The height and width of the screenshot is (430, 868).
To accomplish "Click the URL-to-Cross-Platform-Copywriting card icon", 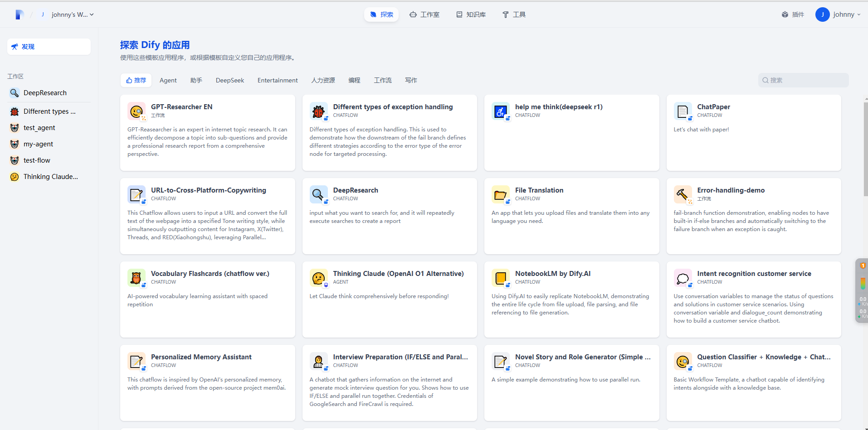I will 137,194.
